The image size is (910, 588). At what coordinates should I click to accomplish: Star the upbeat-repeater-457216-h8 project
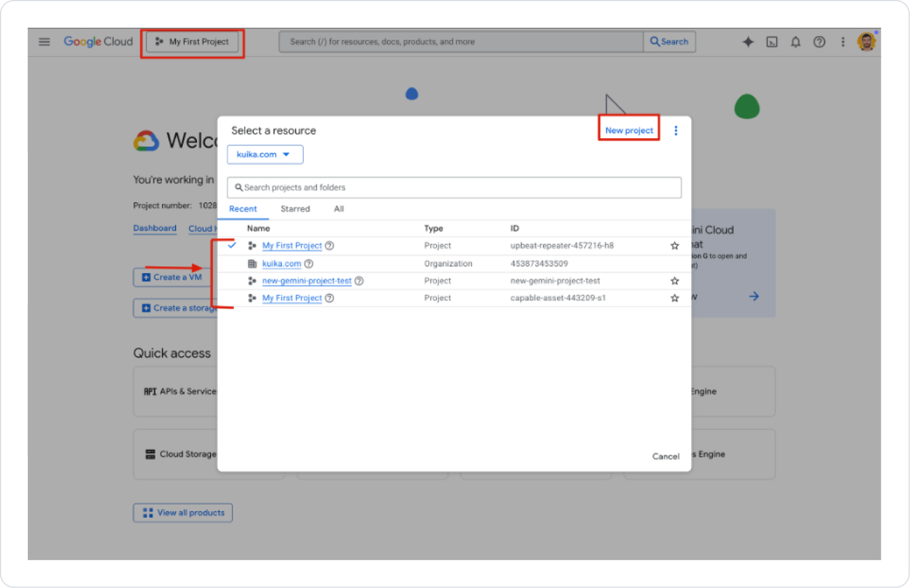[674, 246]
